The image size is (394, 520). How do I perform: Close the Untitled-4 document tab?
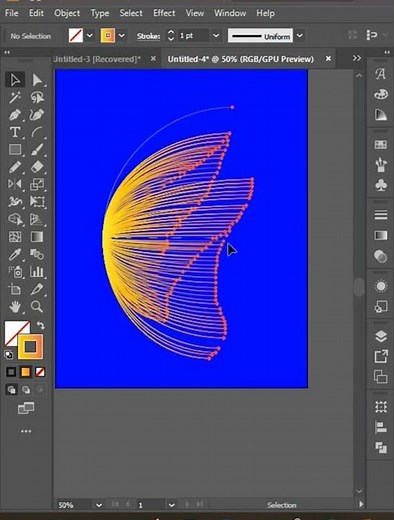tap(328, 58)
